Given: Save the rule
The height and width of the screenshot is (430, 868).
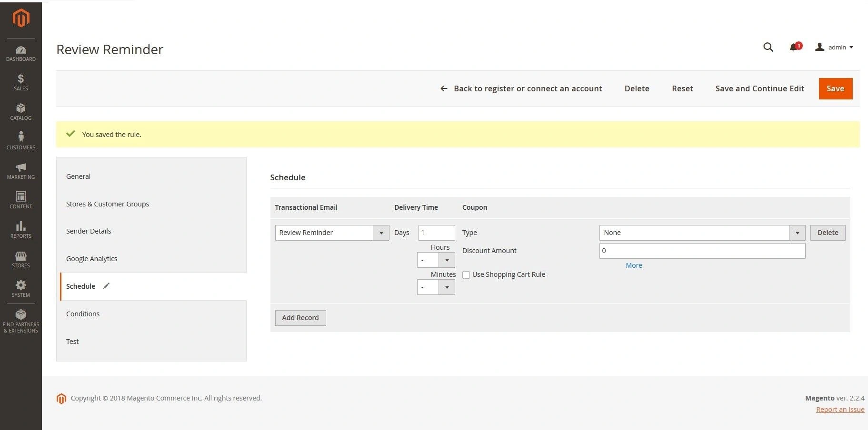Looking at the screenshot, I should click(835, 88).
